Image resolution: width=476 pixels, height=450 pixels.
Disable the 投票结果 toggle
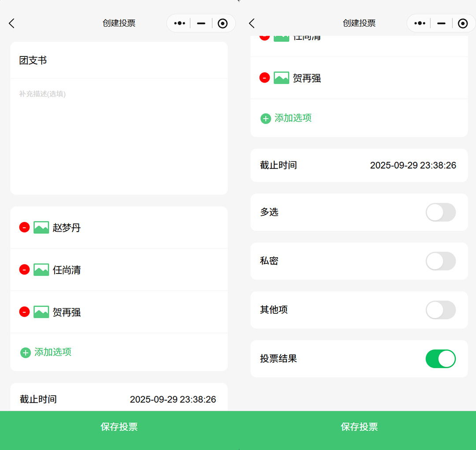coord(440,359)
